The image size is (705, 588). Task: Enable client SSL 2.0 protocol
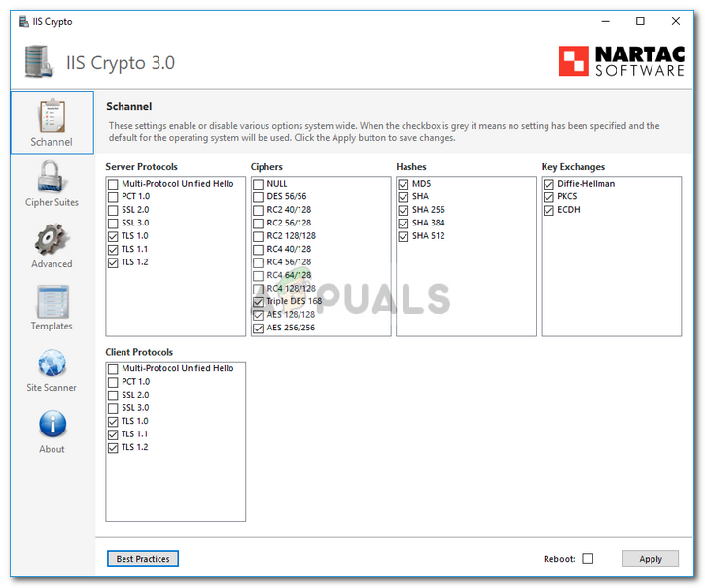pos(113,396)
